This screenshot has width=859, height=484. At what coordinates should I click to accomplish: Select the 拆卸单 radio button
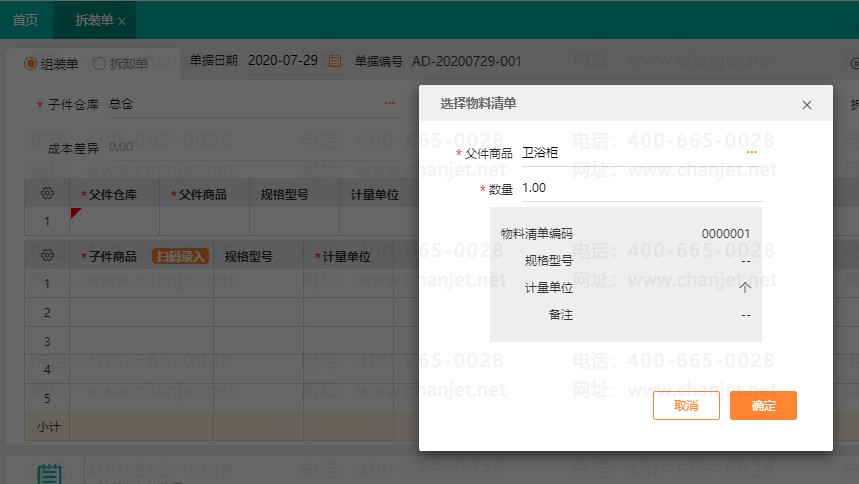coord(99,63)
